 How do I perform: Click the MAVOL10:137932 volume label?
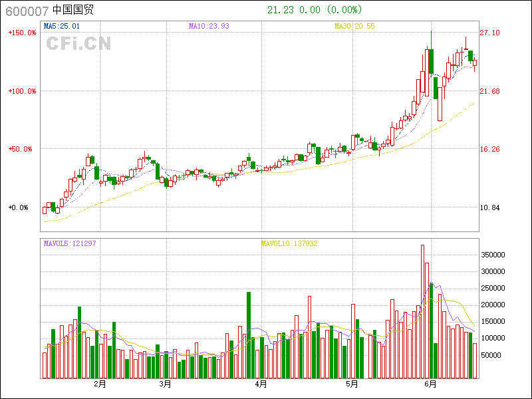click(289, 244)
